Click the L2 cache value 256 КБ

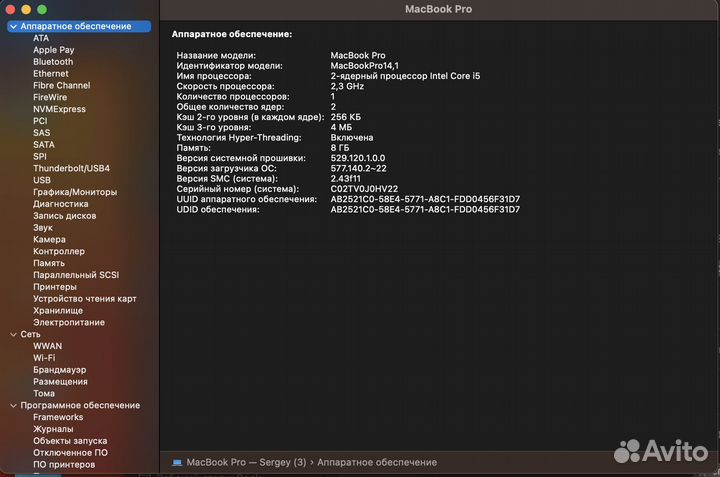pyautogui.click(x=345, y=117)
